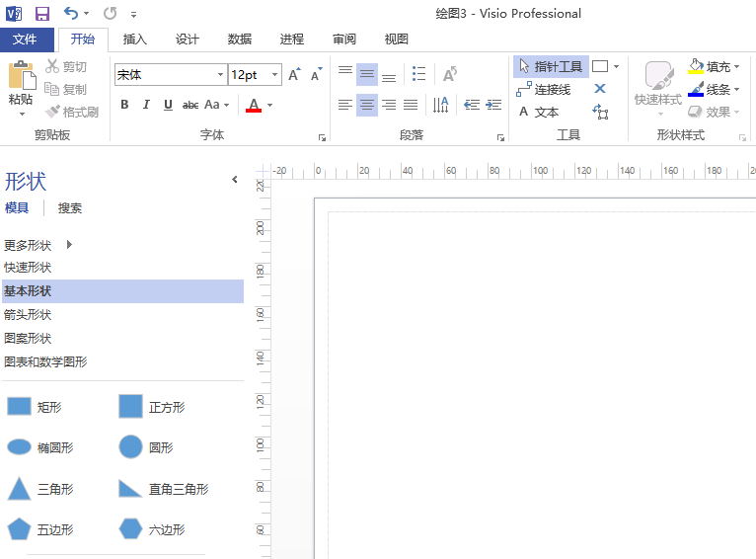Decrease the indent level

tap(472, 105)
